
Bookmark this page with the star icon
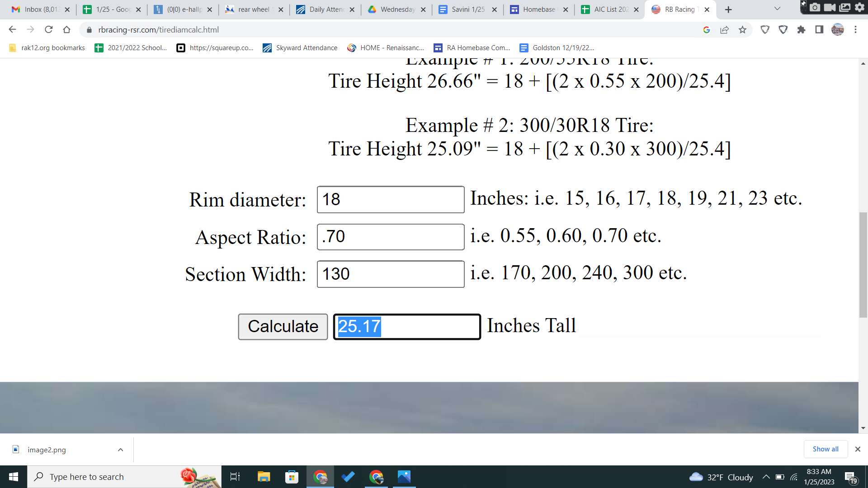(x=742, y=30)
